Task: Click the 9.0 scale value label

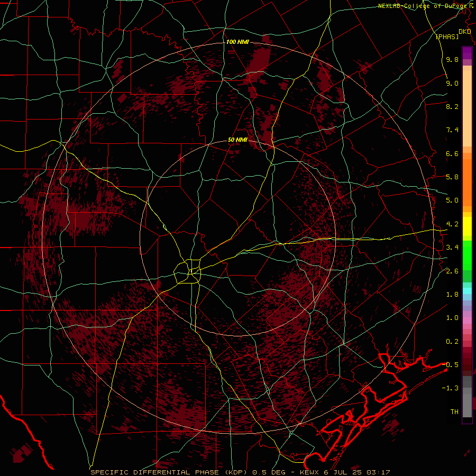Action: click(x=452, y=83)
